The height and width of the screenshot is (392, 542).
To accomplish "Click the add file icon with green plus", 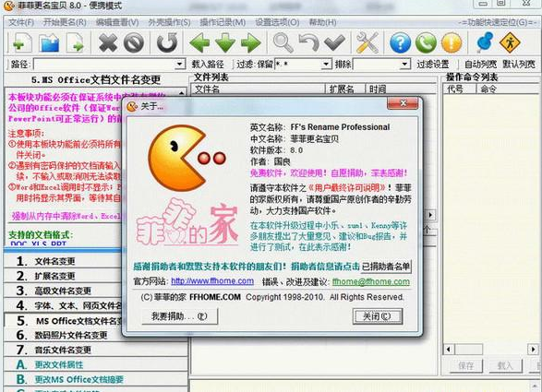I will [x=22, y=42].
